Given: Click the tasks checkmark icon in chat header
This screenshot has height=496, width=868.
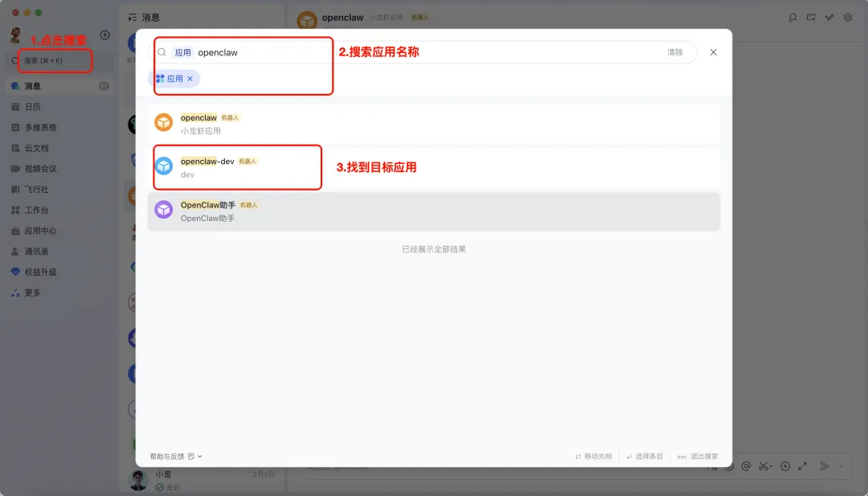Looking at the screenshot, I should tap(829, 18).
